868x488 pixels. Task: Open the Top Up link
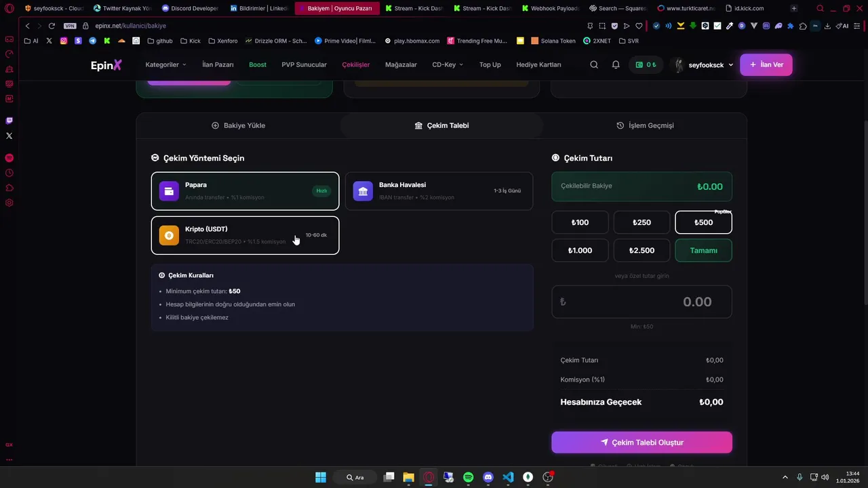click(490, 65)
